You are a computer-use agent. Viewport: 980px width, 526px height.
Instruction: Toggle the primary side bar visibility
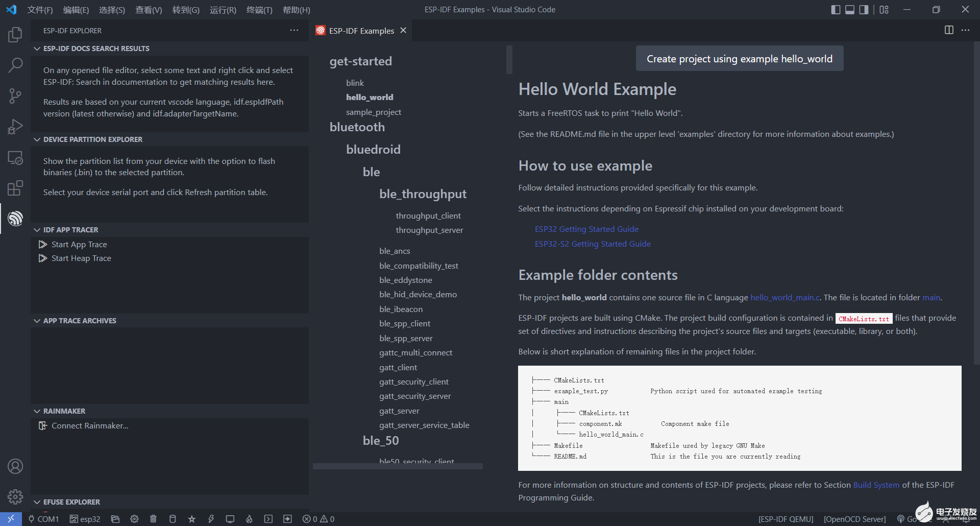(836, 10)
